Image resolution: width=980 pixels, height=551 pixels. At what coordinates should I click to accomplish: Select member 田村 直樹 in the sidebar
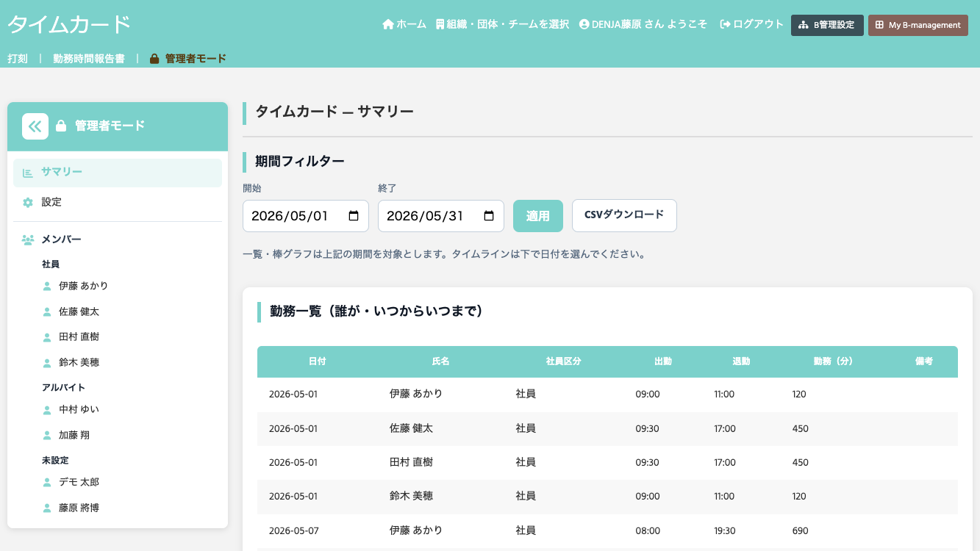click(79, 337)
